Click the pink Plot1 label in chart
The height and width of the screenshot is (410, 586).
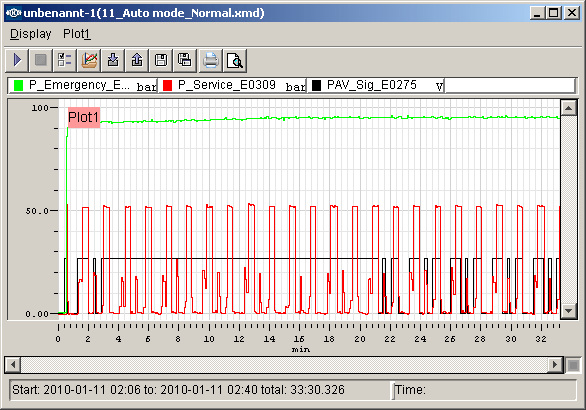coord(84,117)
